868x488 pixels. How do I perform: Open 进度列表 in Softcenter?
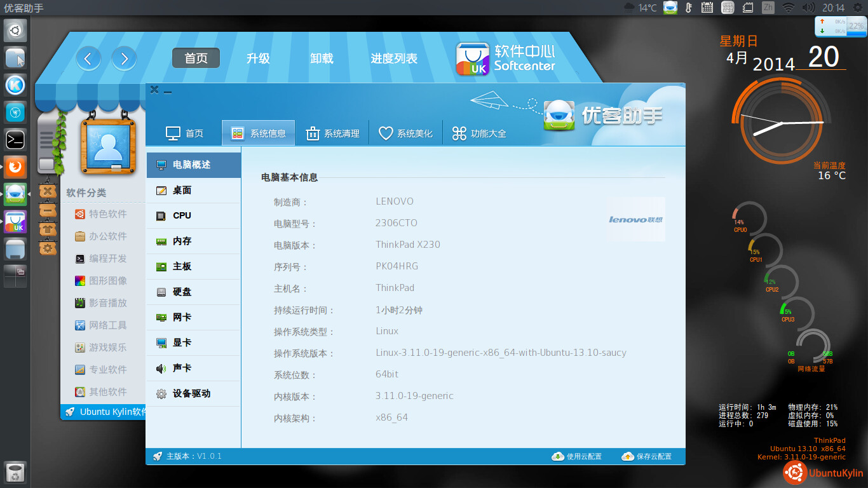coord(394,58)
